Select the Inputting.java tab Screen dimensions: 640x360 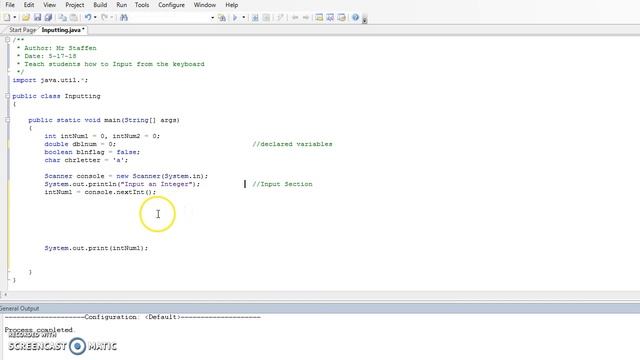click(63, 30)
